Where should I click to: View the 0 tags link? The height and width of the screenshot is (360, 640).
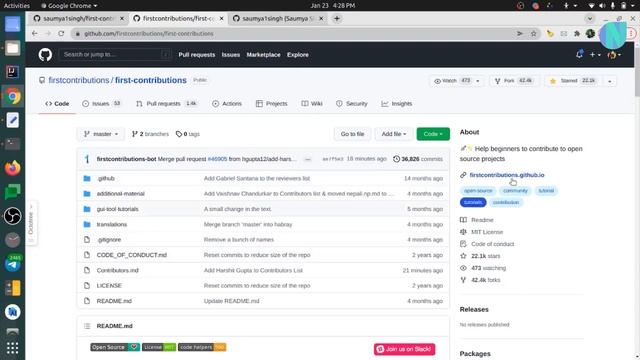click(x=188, y=134)
